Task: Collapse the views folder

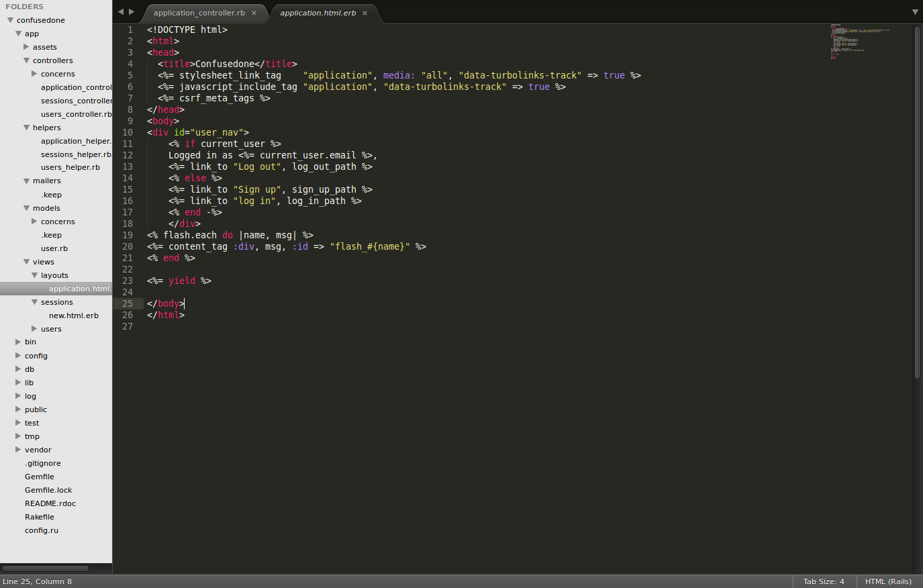Action: click(27, 262)
